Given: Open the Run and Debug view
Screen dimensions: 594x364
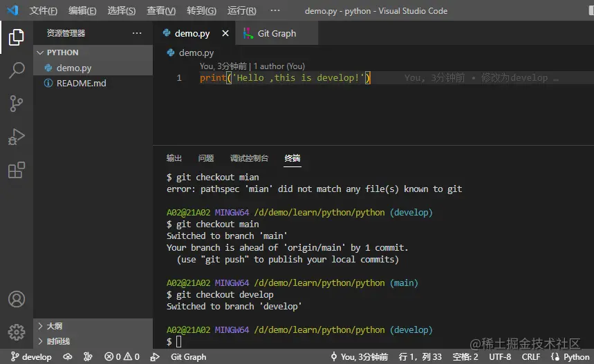Looking at the screenshot, I should coord(17,137).
